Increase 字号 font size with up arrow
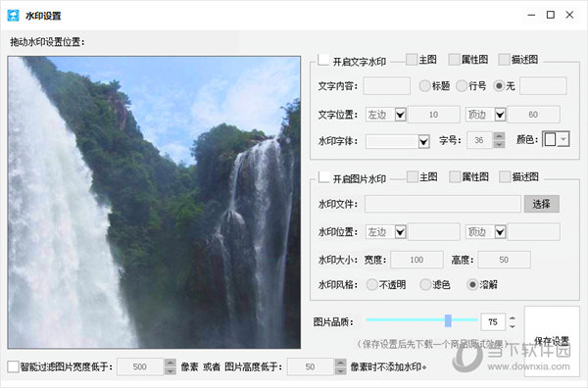Image resolution: width=588 pixels, height=388 pixels. 499,136
